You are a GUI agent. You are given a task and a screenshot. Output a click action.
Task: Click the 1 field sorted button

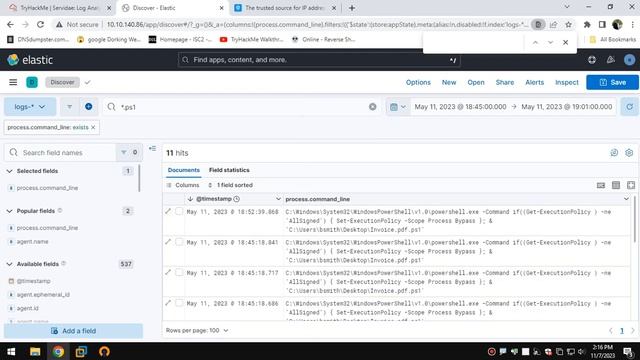[231, 185]
